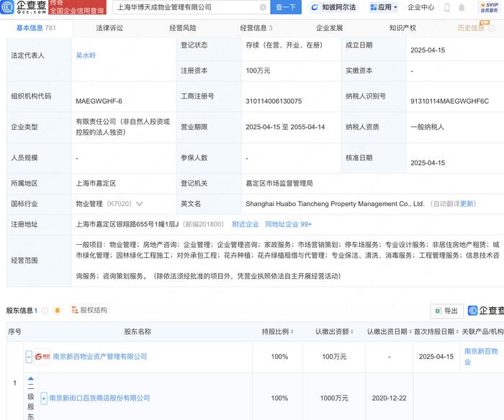The width and height of the screenshot is (504, 420).
Task: Open the 历史信息 tab
Action: (471, 28)
